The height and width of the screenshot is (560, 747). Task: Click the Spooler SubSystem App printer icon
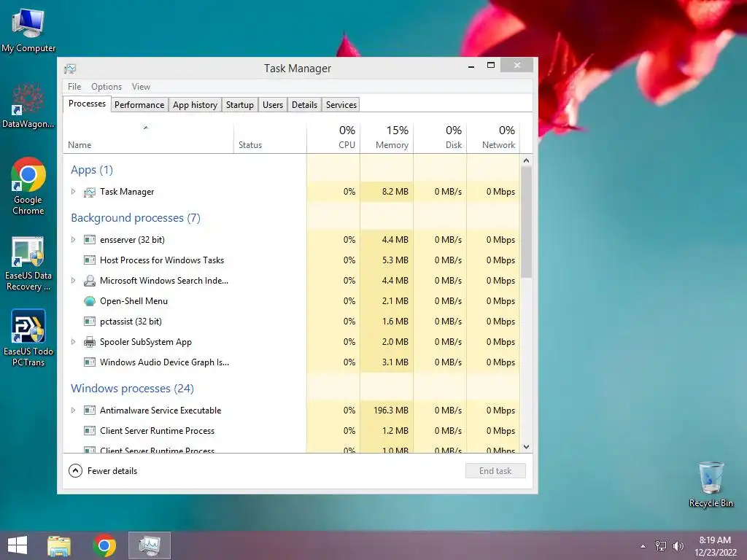pyautogui.click(x=90, y=342)
